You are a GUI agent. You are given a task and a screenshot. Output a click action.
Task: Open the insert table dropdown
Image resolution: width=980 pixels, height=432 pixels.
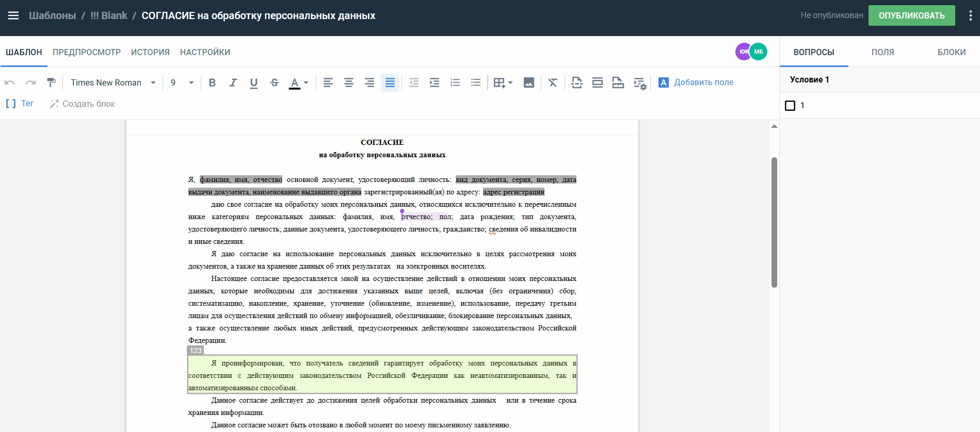pyautogui.click(x=503, y=82)
